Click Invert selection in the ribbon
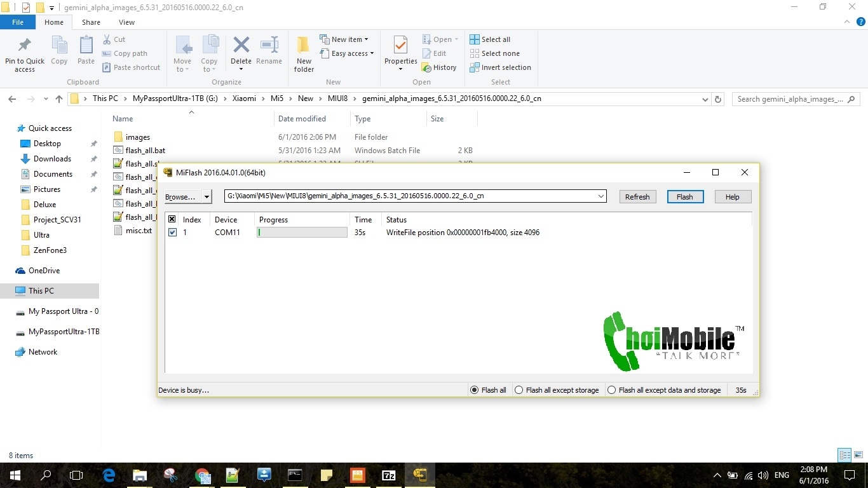This screenshot has width=868, height=488. (500, 67)
